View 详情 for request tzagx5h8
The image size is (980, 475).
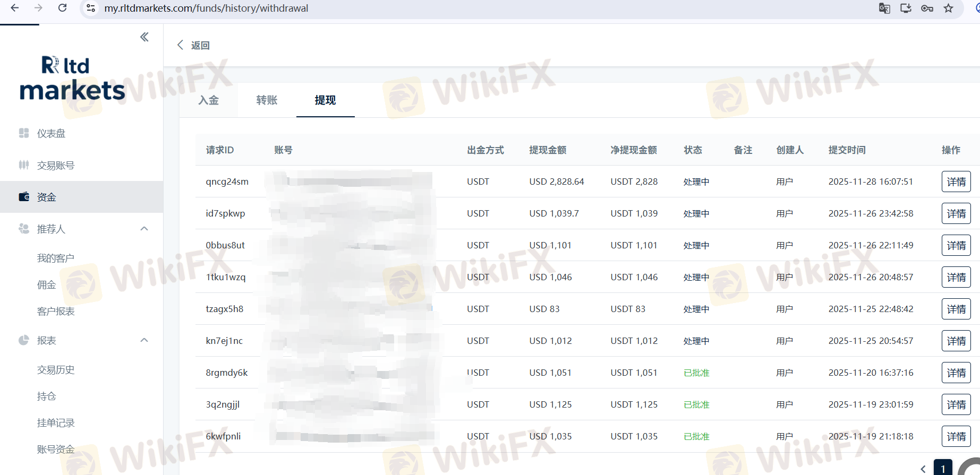tap(956, 309)
